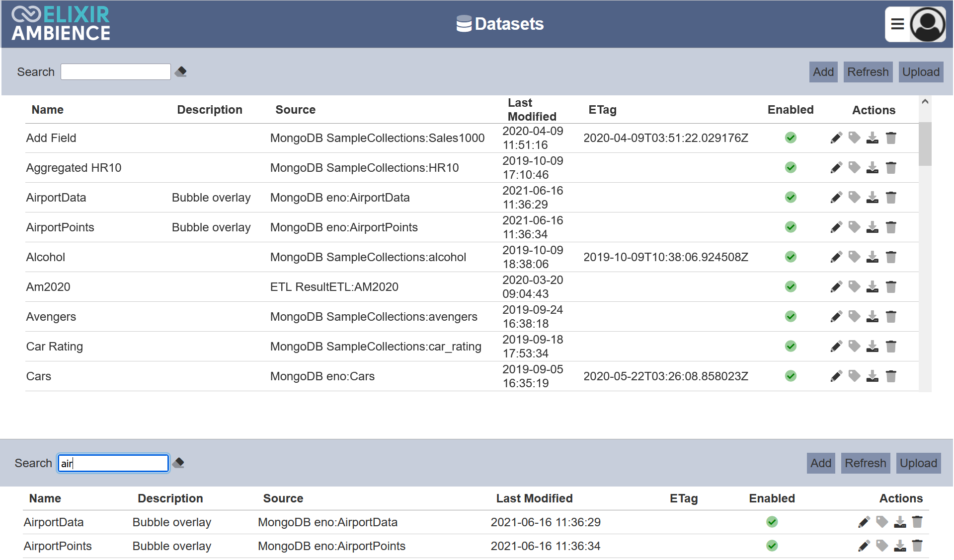This screenshot has width=954, height=560.
Task: Edit the Aggregated HR10 dataset
Action: pos(836,168)
